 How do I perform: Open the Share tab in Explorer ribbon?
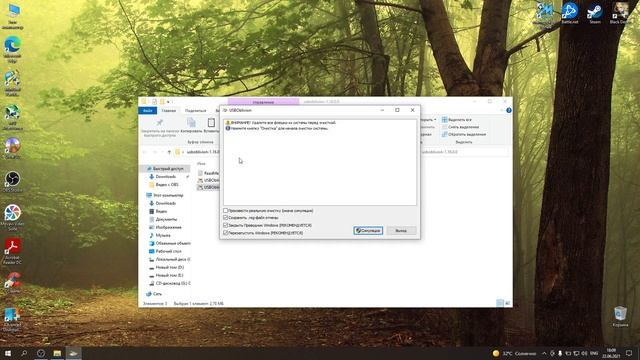point(196,111)
